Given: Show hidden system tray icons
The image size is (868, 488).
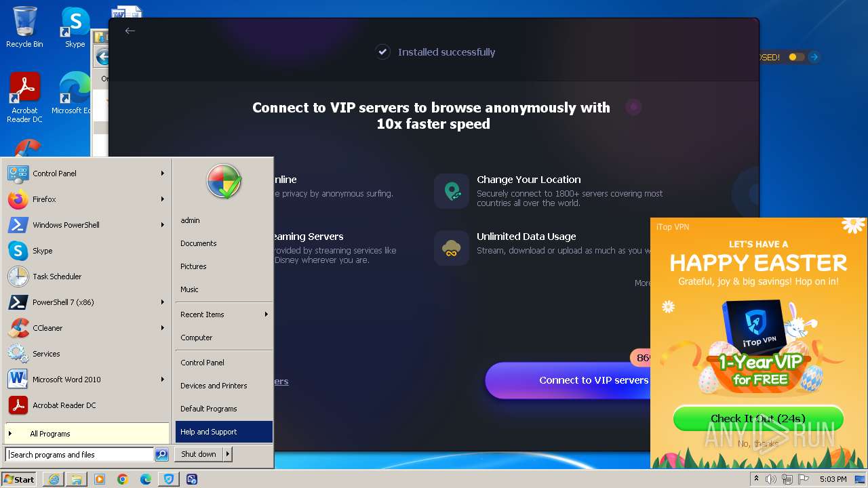Looking at the screenshot, I should pos(756,479).
